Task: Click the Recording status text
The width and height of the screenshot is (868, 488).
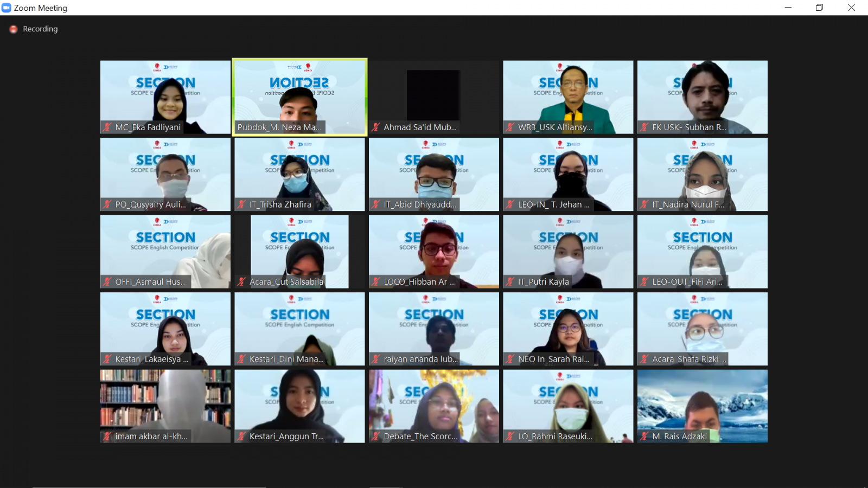Action: 40,29
